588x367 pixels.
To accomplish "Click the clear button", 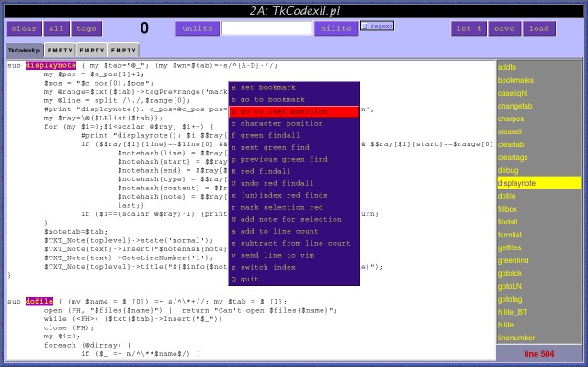I will tap(25, 29).
